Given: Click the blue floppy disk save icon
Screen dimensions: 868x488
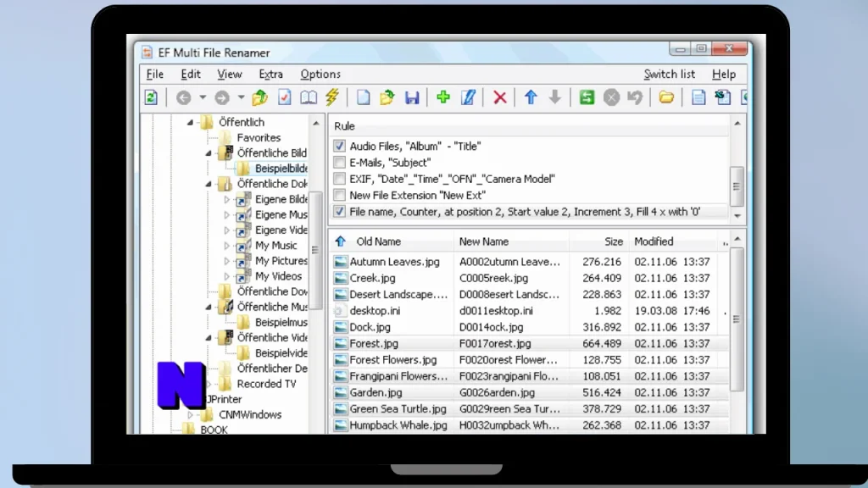Looking at the screenshot, I should click(x=412, y=98).
